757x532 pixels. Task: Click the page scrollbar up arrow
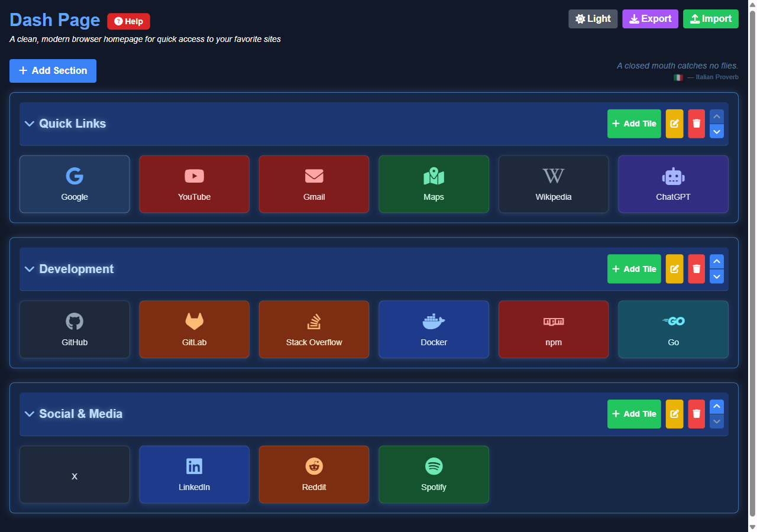(x=752, y=5)
